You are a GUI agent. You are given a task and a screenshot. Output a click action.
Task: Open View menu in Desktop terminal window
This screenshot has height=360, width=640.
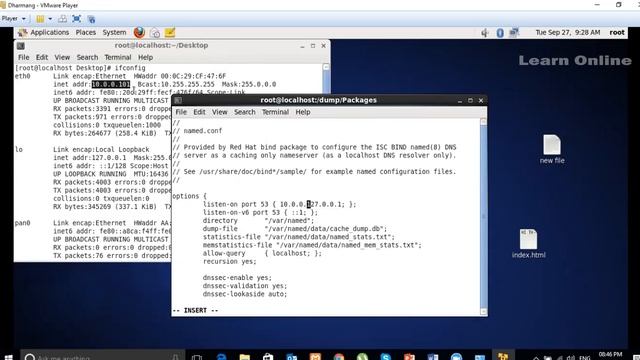point(62,57)
